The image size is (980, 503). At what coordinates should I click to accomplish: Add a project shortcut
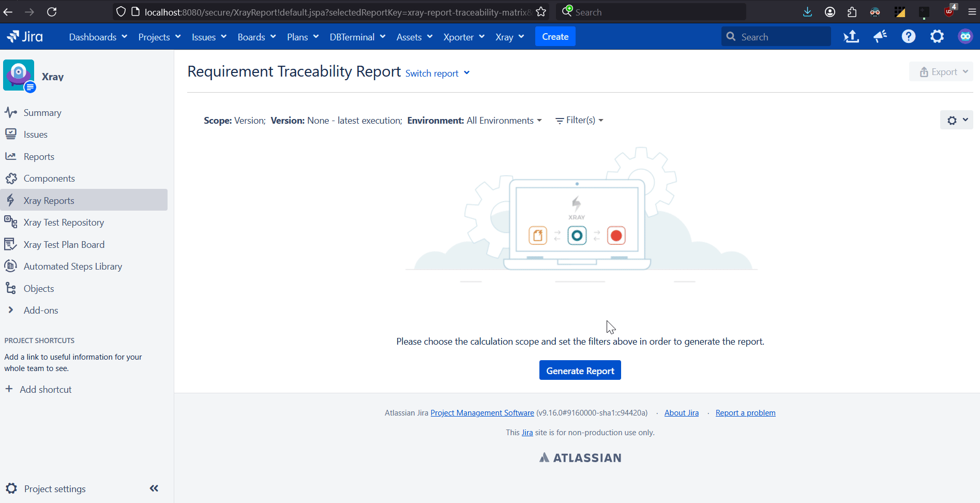[39, 390]
